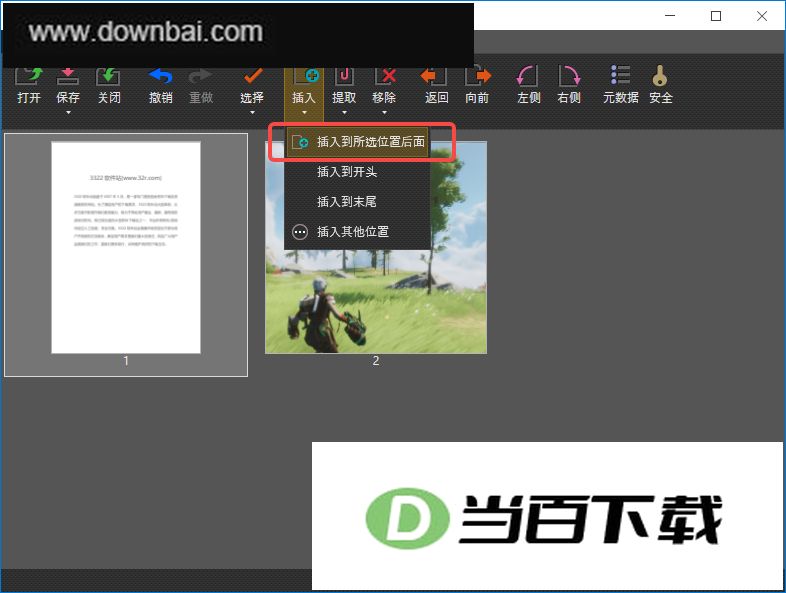Click the 关闭 (Close) document icon
The image size is (786, 593).
108,77
